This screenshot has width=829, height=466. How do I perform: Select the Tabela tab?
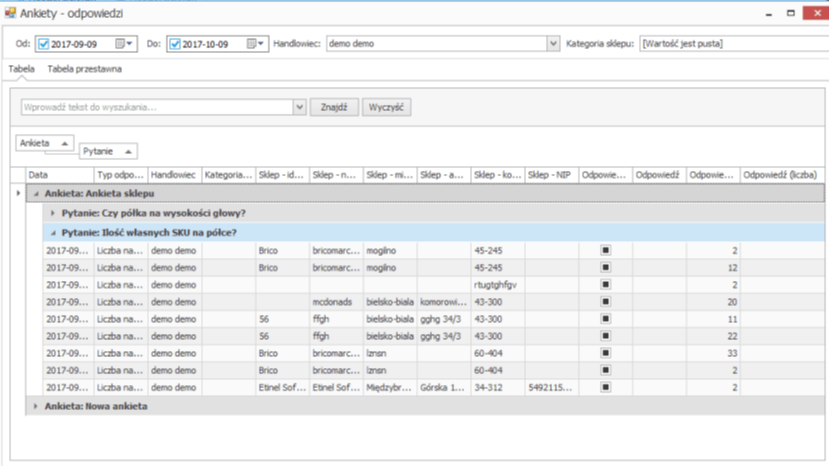pos(22,70)
